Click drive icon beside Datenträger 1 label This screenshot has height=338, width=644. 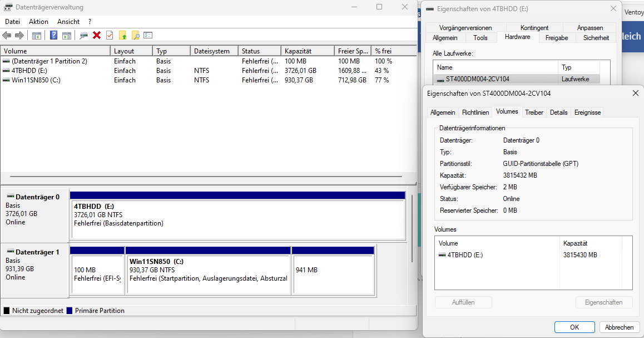[11, 252]
